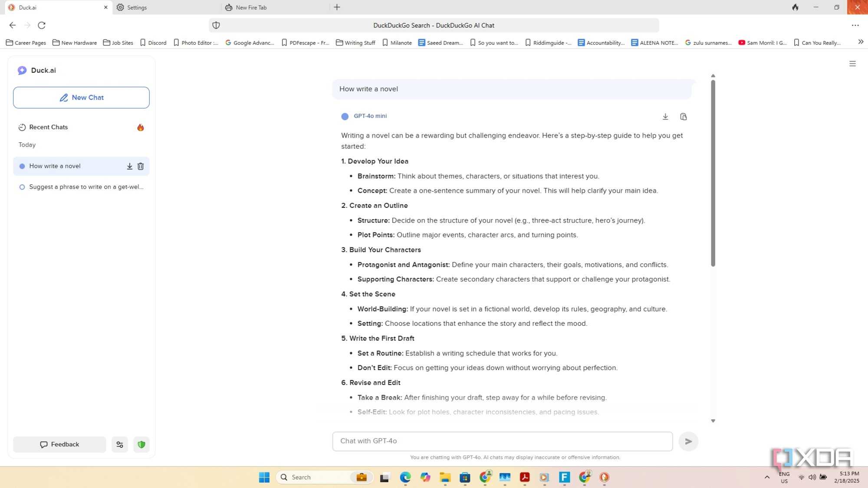Image resolution: width=868 pixels, height=488 pixels.
Task: Open Task View from taskbar
Action: point(385,477)
